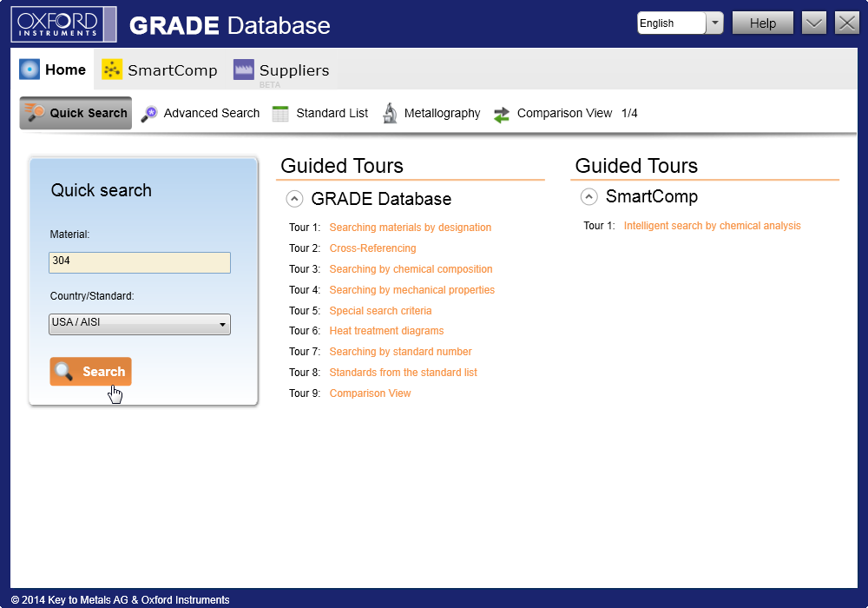
Task: Click the down chevron button beside Help
Action: (x=814, y=23)
